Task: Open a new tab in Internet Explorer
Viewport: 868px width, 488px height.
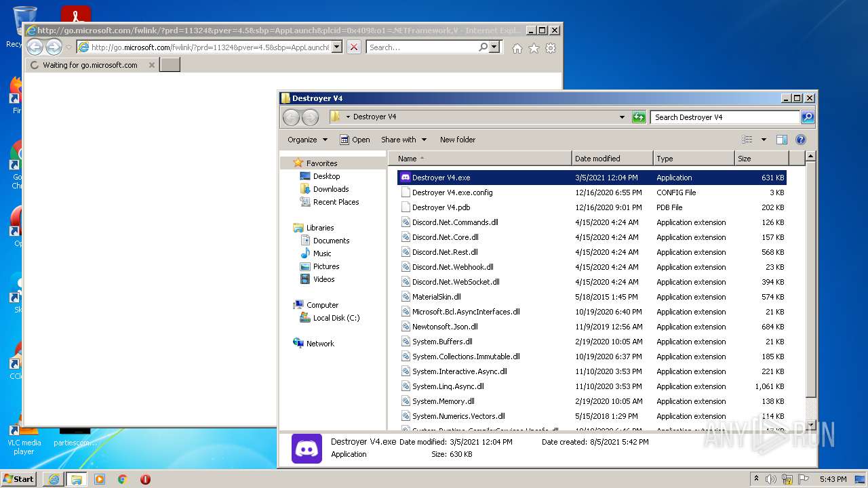Action: click(x=170, y=65)
